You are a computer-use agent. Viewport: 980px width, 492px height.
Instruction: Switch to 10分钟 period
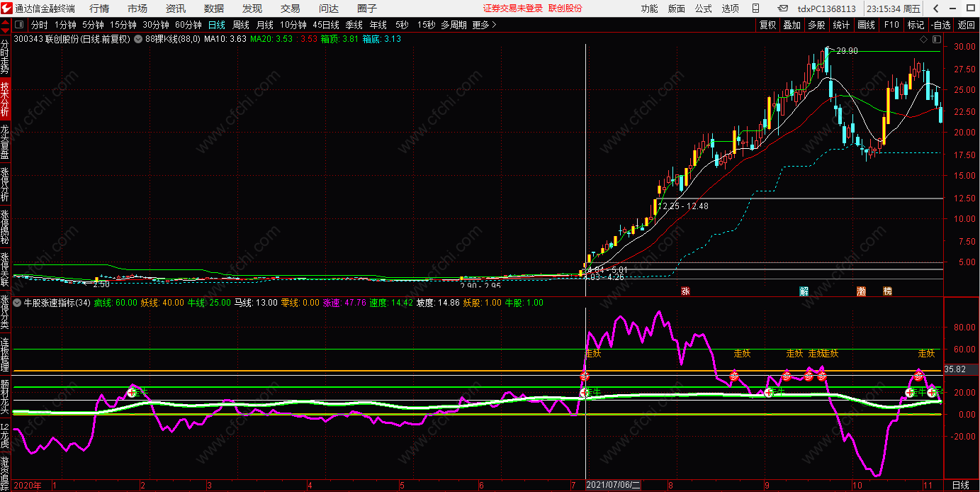click(x=293, y=25)
